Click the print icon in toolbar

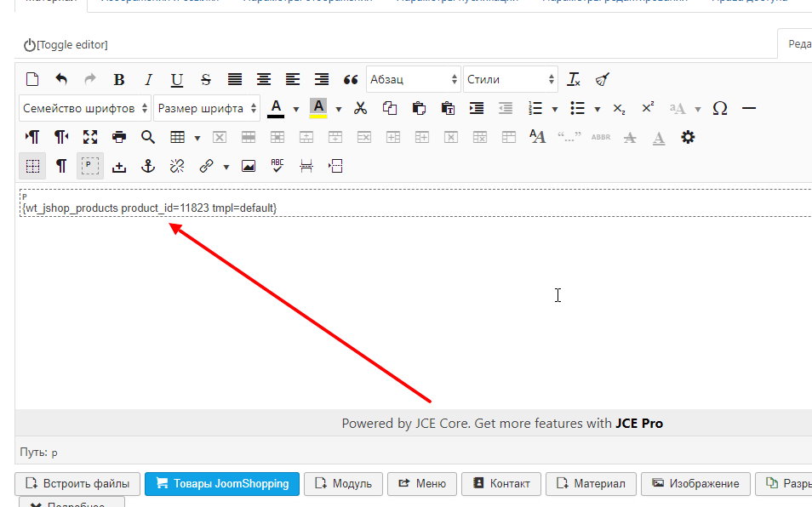(x=119, y=137)
